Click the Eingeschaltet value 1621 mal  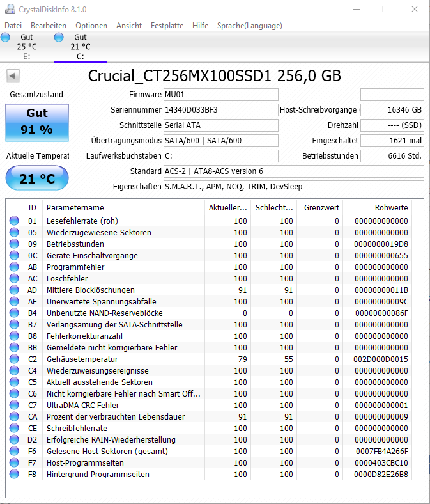click(392, 141)
